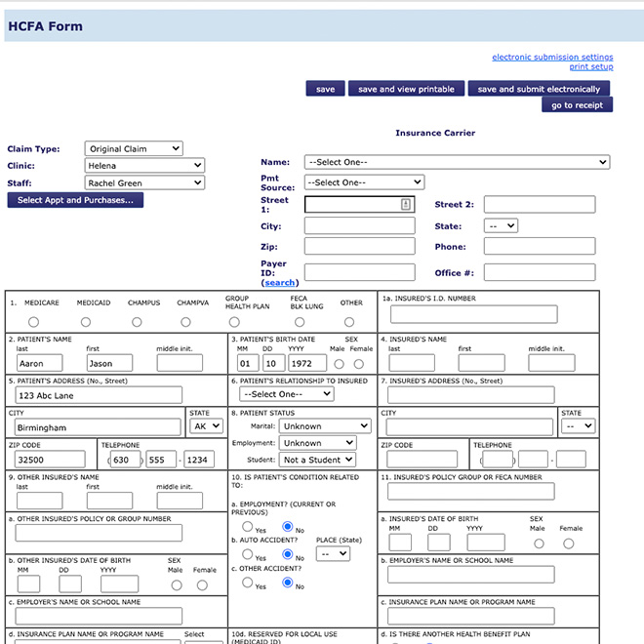Click Other Insured's Policy or Group Number field
This screenshot has height=644, width=644.
point(99,533)
